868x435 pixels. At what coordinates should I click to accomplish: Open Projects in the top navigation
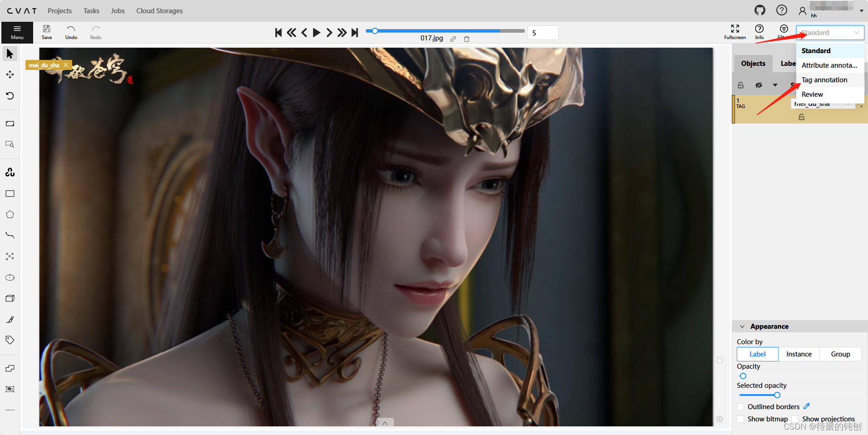(x=60, y=10)
